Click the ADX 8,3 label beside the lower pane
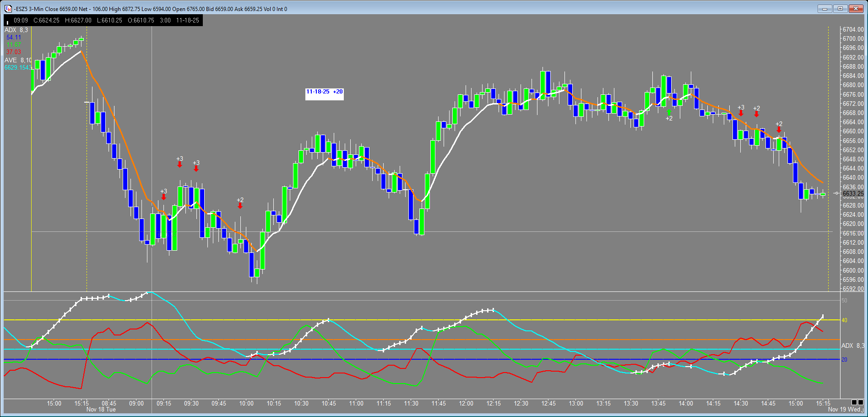The width and height of the screenshot is (868, 417). [x=852, y=346]
